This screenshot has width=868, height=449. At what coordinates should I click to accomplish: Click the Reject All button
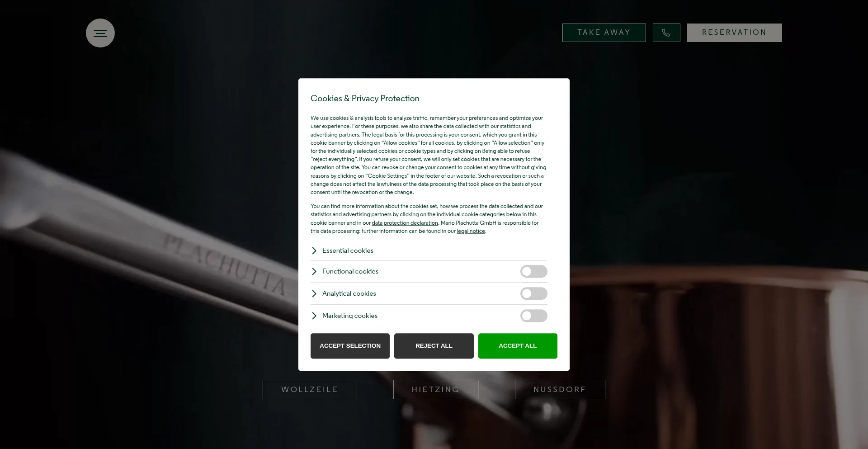click(434, 346)
